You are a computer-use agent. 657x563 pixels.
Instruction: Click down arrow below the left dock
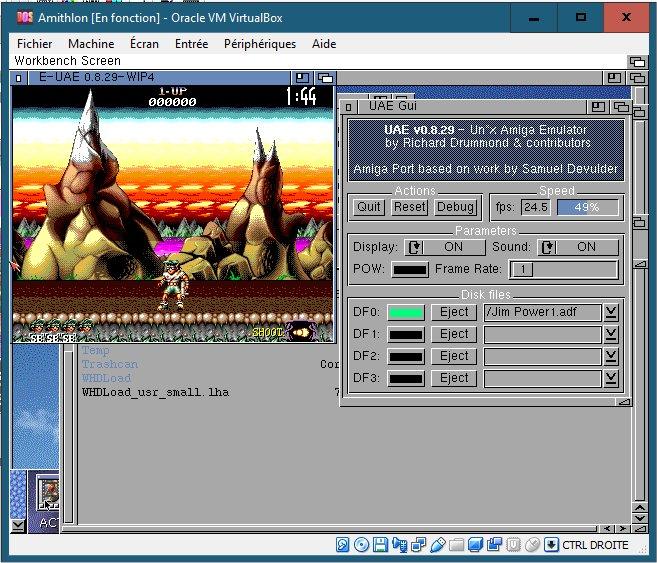[x=18, y=526]
